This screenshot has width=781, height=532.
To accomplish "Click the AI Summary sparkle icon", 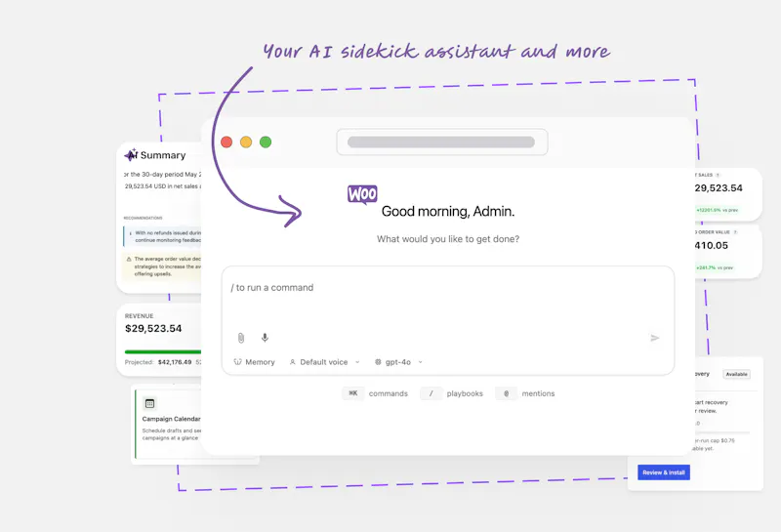I will (x=131, y=155).
